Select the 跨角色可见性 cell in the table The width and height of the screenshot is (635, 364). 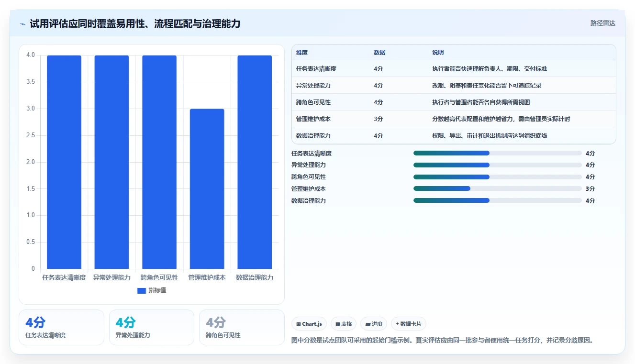click(x=313, y=102)
